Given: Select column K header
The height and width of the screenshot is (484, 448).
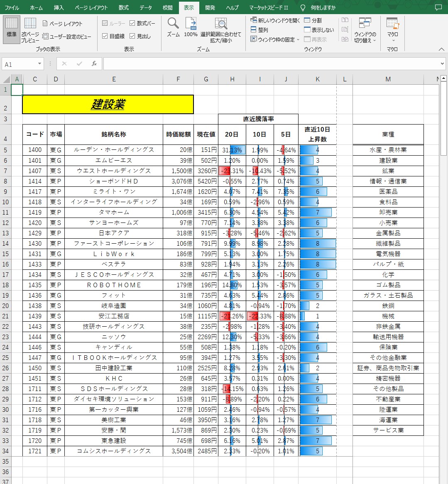Looking at the screenshot, I should pyautogui.click(x=317, y=79).
